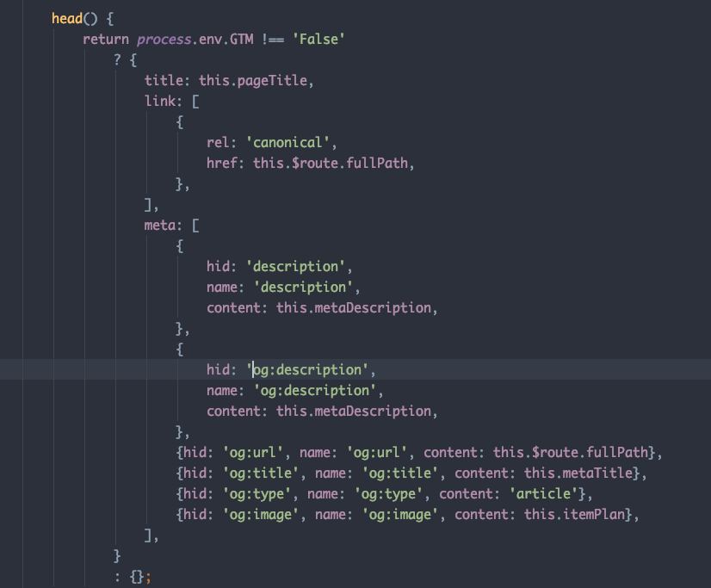Click the 'href:' property key
711x588 pixels.
pos(226,164)
